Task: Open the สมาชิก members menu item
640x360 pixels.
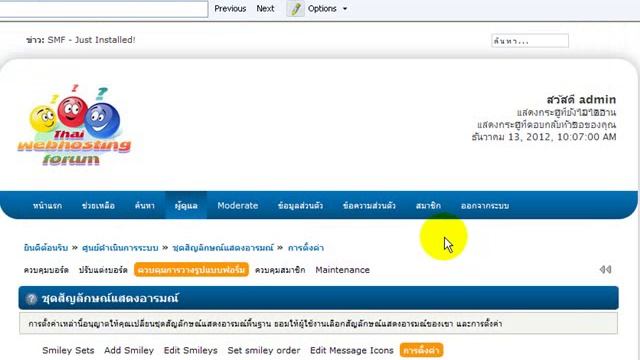Action: coord(428,206)
